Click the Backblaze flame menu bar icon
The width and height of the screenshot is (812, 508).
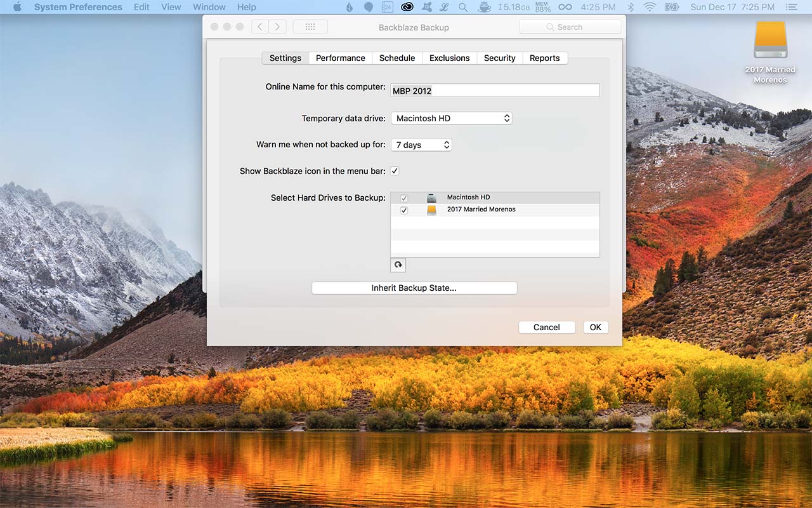click(350, 7)
